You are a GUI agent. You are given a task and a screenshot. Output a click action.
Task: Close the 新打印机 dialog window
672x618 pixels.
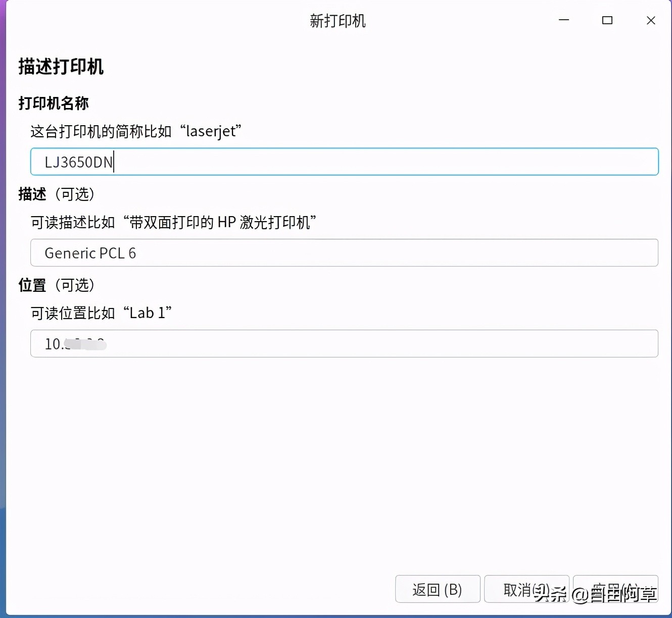click(651, 21)
